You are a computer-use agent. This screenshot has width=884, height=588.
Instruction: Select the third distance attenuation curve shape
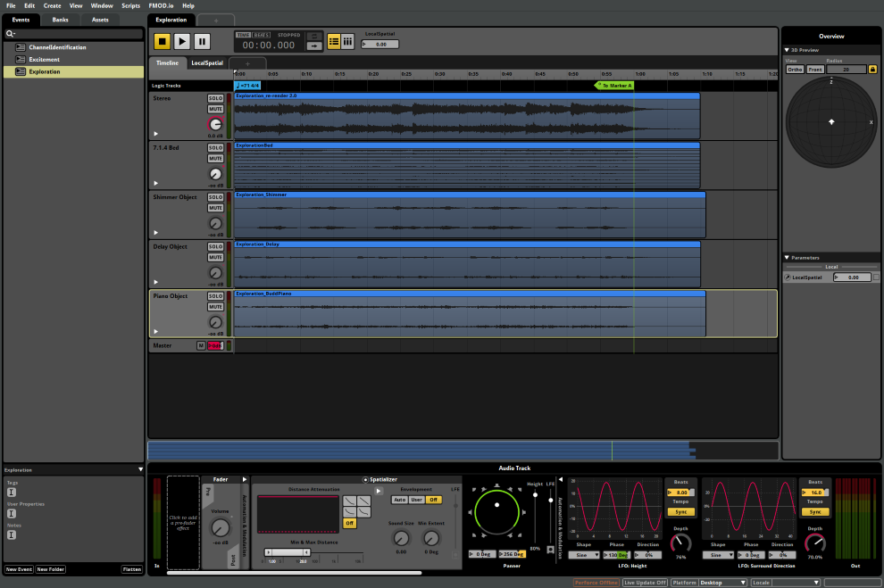[x=349, y=512]
